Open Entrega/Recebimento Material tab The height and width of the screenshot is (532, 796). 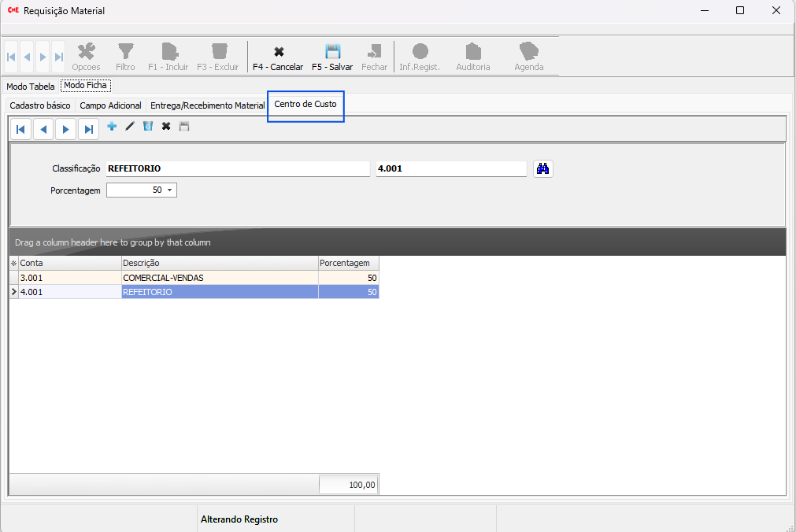pyautogui.click(x=208, y=105)
